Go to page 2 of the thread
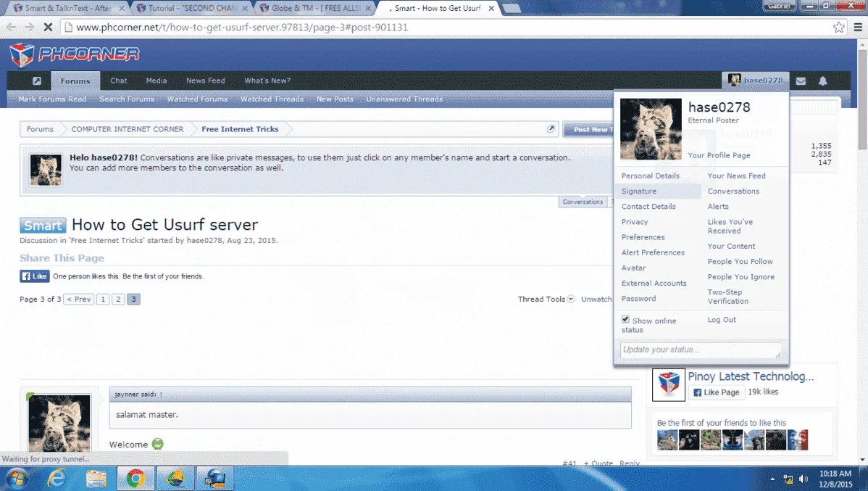The image size is (868, 491). 118,300
